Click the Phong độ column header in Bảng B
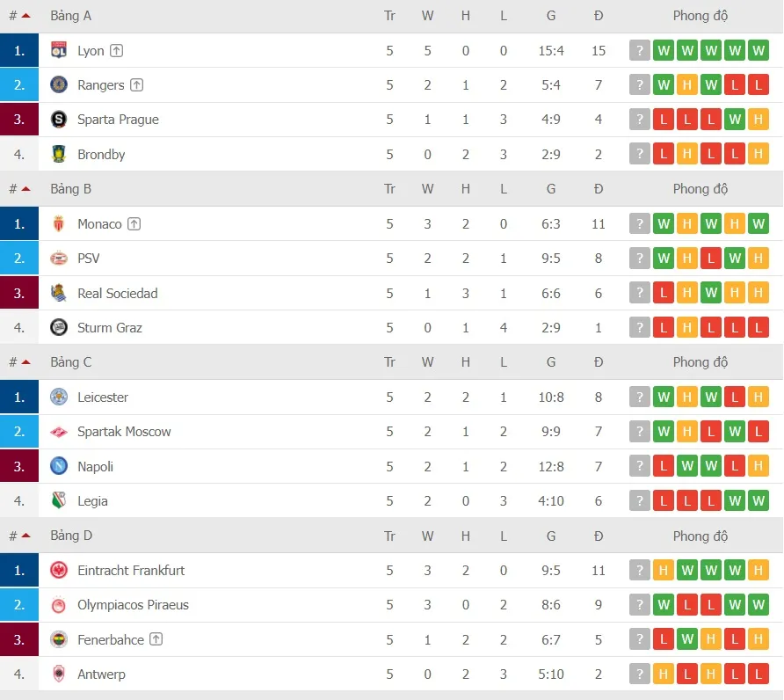 pyautogui.click(x=701, y=188)
